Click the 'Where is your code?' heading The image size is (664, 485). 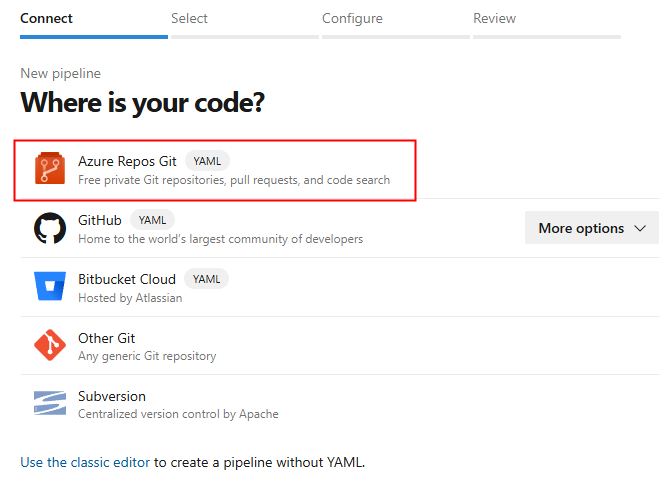pos(142,103)
